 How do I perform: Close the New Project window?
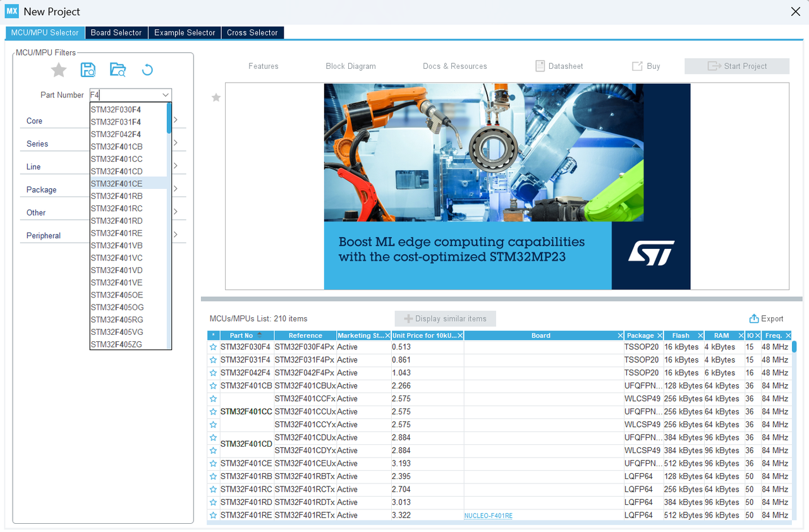point(796,11)
